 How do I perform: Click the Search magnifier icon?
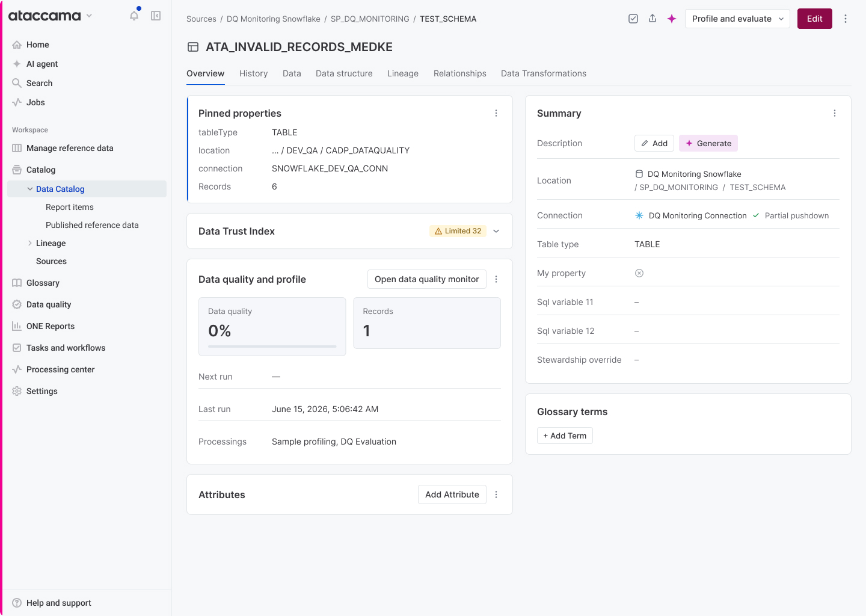(17, 83)
